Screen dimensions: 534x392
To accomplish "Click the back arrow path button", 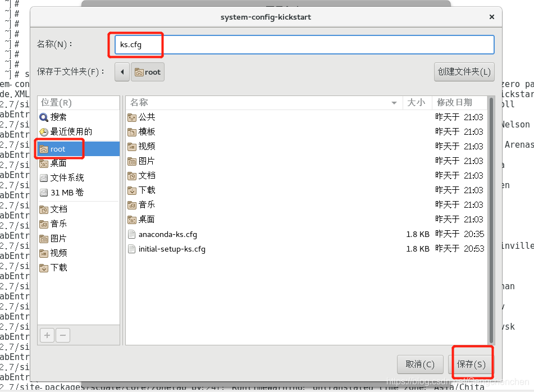I will [x=122, y=72].
